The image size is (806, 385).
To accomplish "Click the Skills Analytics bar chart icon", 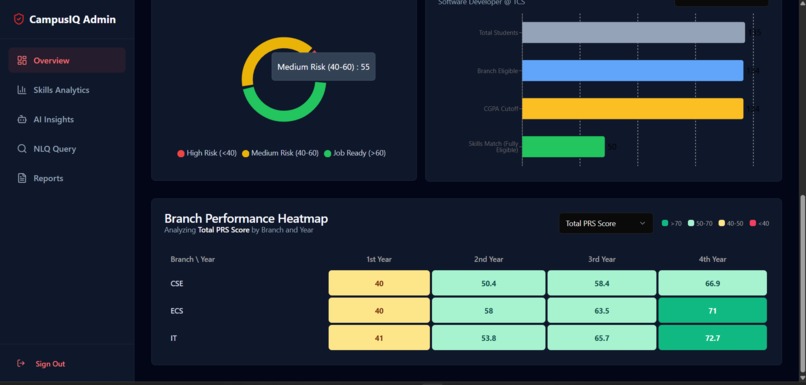I will [22, 90].
